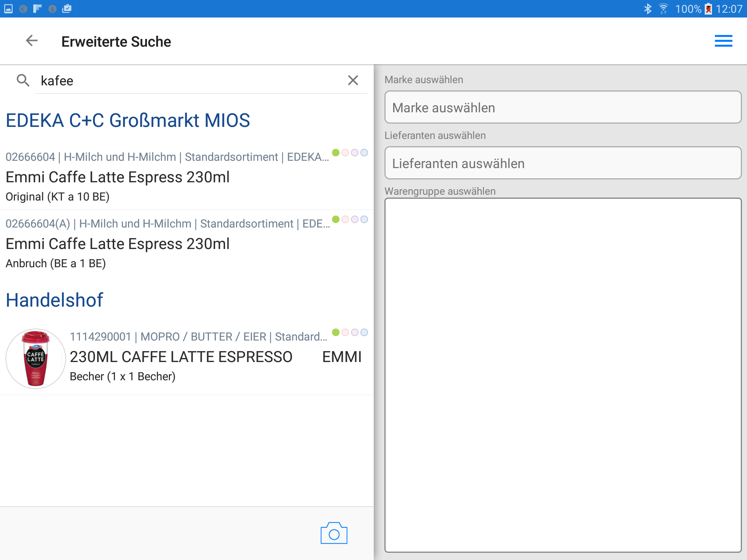The image size is (747, 560).
Task: Open Lieferanten auswählen dropdown
Action: (x=562, y=163)
